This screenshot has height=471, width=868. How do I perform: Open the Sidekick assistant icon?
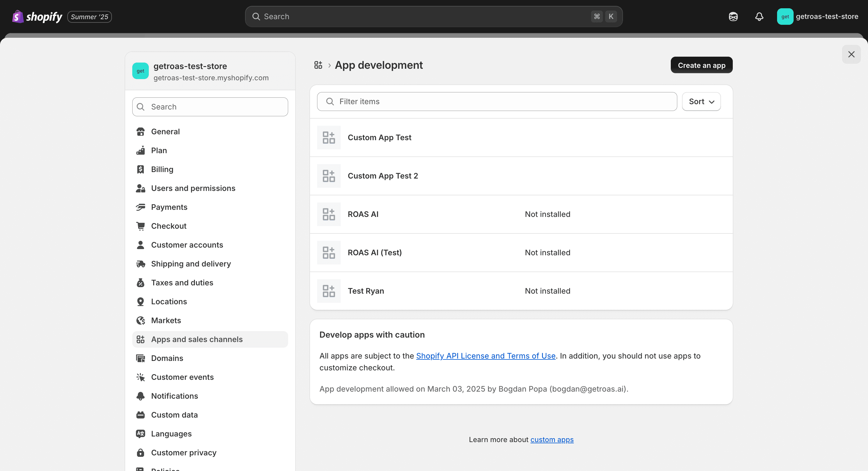(x=733, y=17)
